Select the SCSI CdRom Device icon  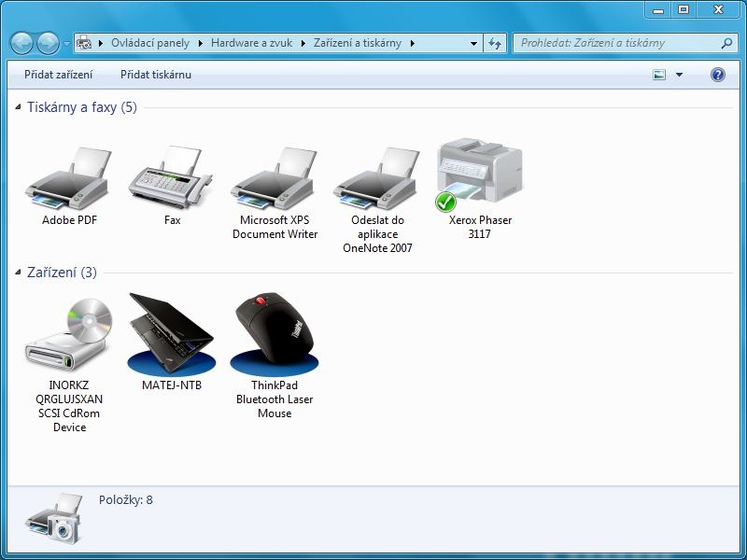coord(68,337)
